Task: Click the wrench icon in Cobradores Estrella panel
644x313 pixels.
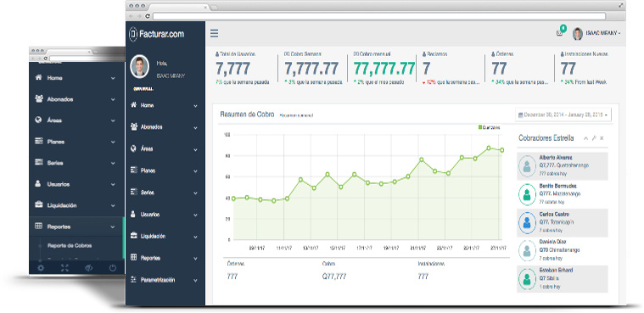Action: [x=594, y=138]
